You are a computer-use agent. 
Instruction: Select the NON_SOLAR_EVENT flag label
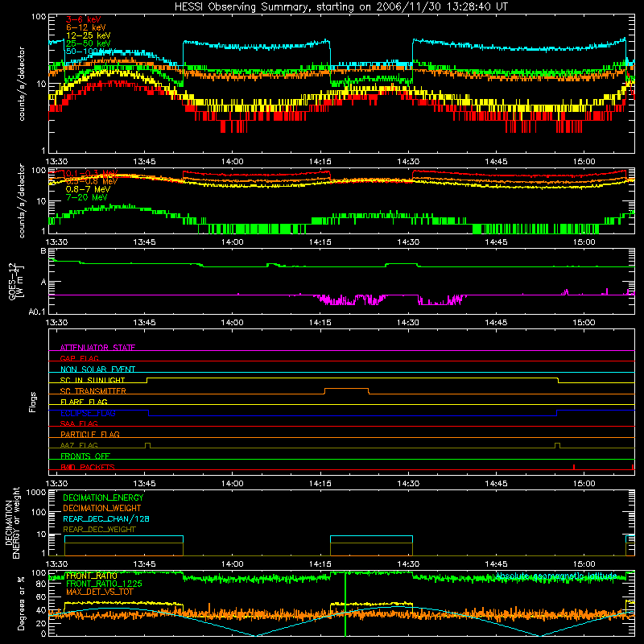97,369
